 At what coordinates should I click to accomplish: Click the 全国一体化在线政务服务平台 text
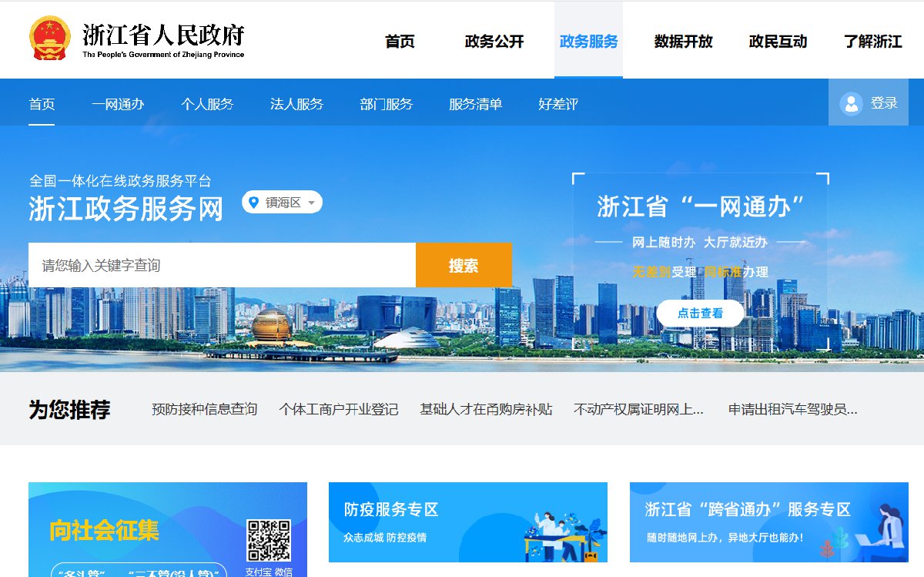point(120,181)
